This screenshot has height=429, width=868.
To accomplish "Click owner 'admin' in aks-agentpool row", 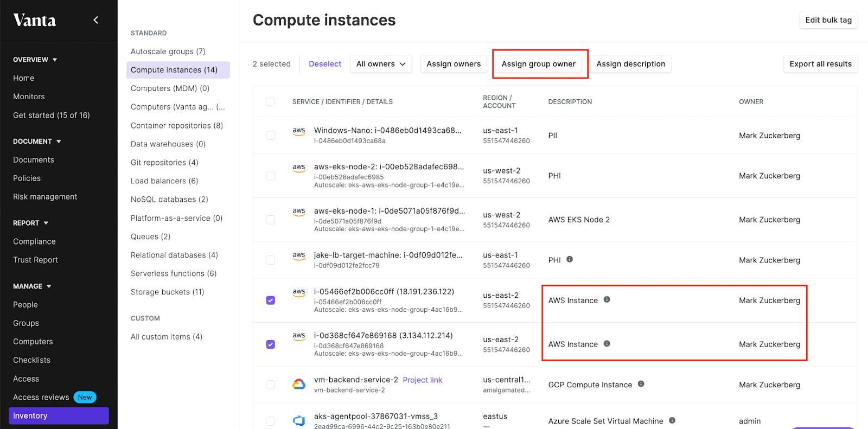I will [750, 421].
